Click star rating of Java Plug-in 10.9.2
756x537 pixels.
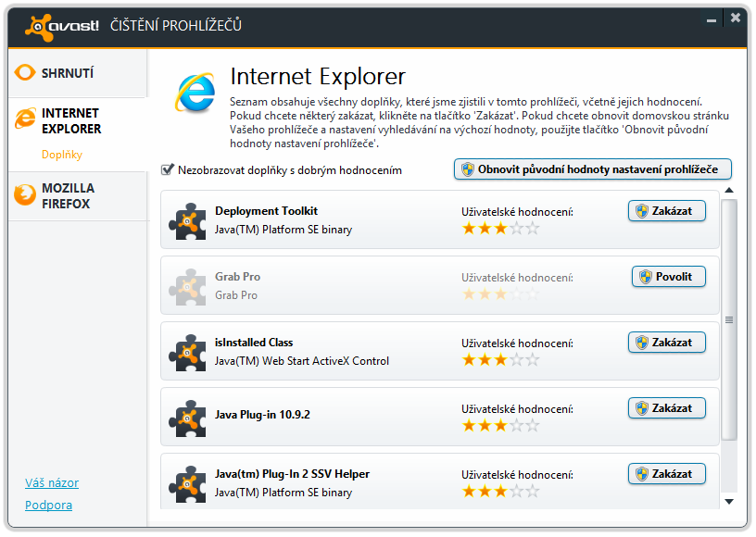[500, 425]
